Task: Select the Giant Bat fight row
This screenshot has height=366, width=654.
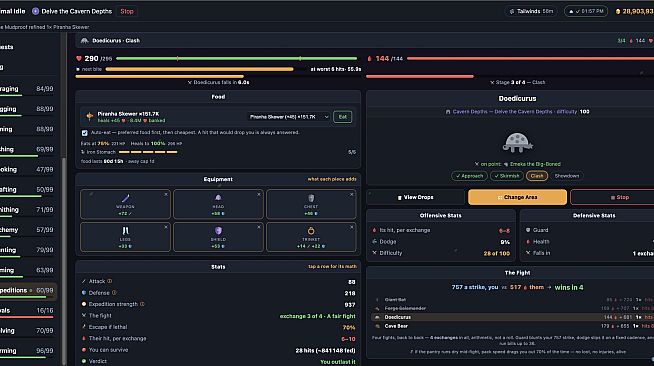Action: (x=512, y=300)
